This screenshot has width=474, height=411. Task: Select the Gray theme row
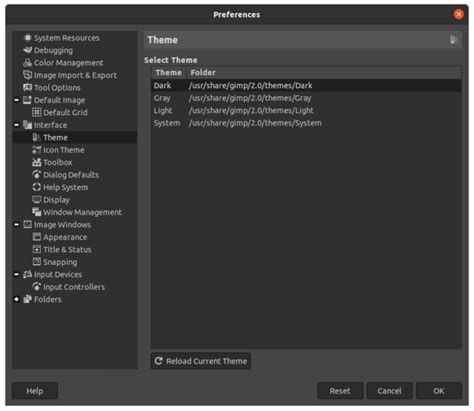pos(306,98)
